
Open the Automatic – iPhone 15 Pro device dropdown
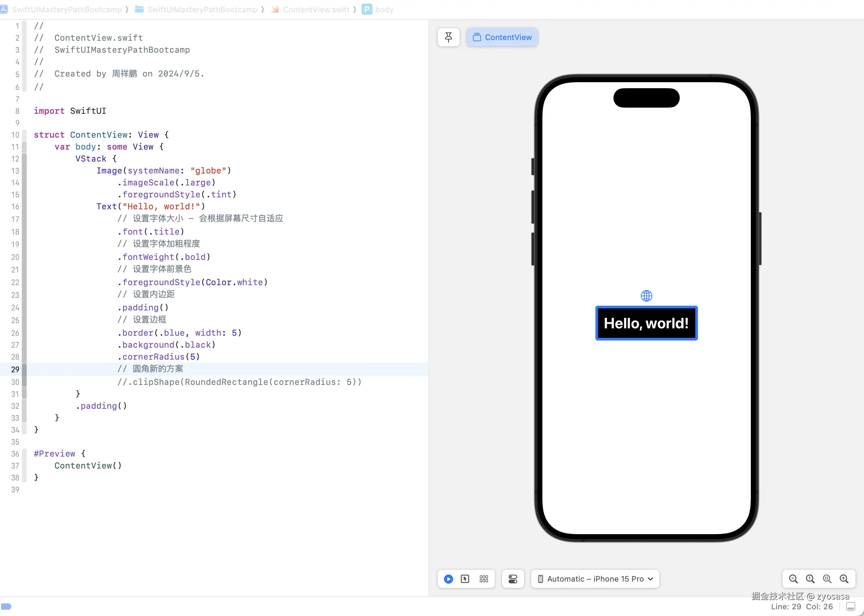click(x=595, y=579)
